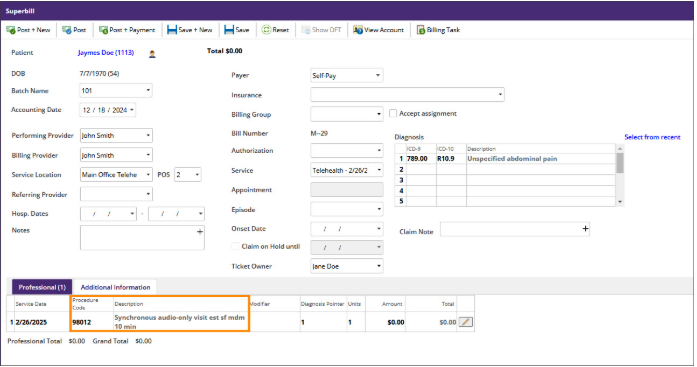Click the patient person icon beside Jaymes Doe
The width and height of the screenshot is (697, 367).
[x=152, y=54]
